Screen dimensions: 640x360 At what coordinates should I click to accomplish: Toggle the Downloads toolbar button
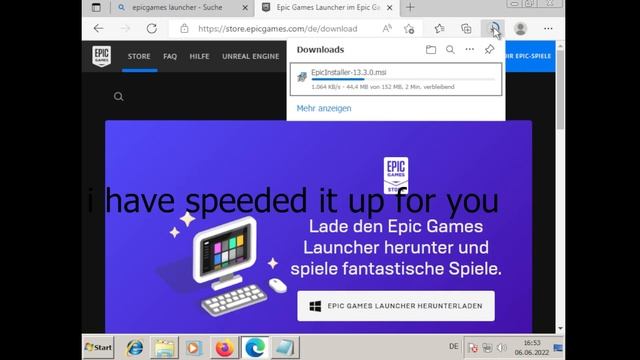[x=492, y=29]
